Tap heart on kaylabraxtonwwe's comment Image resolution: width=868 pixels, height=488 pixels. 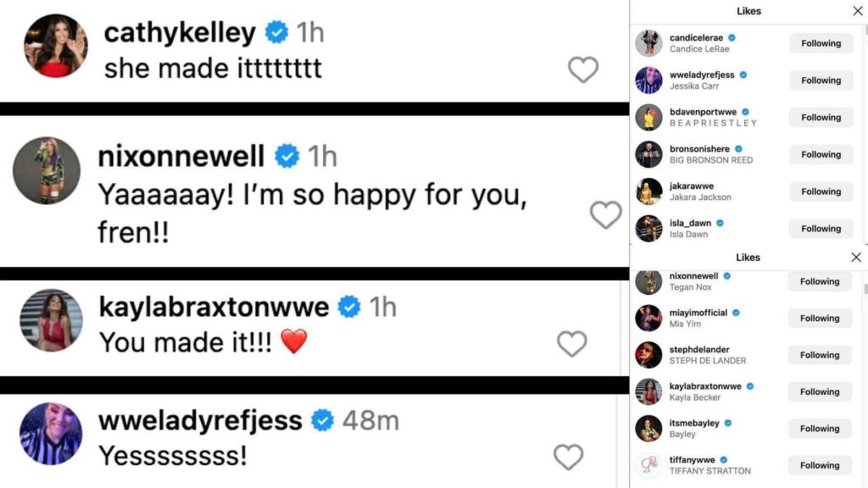572,343
